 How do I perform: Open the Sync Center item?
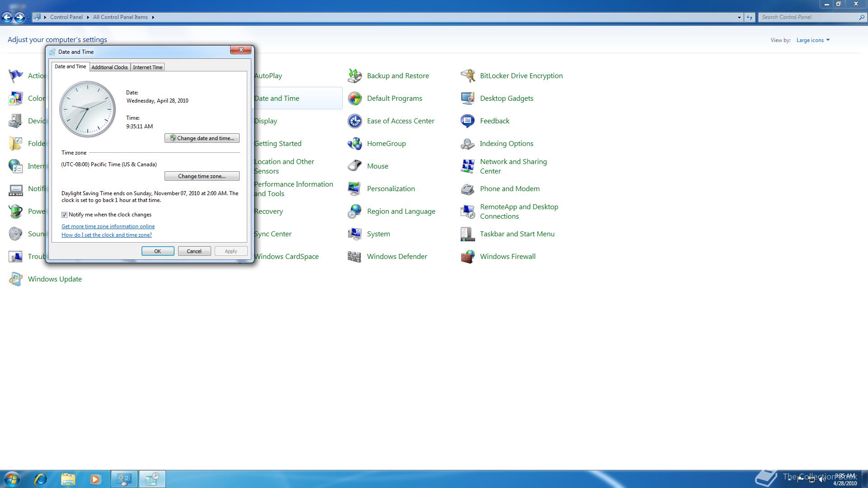pos(273,234)
